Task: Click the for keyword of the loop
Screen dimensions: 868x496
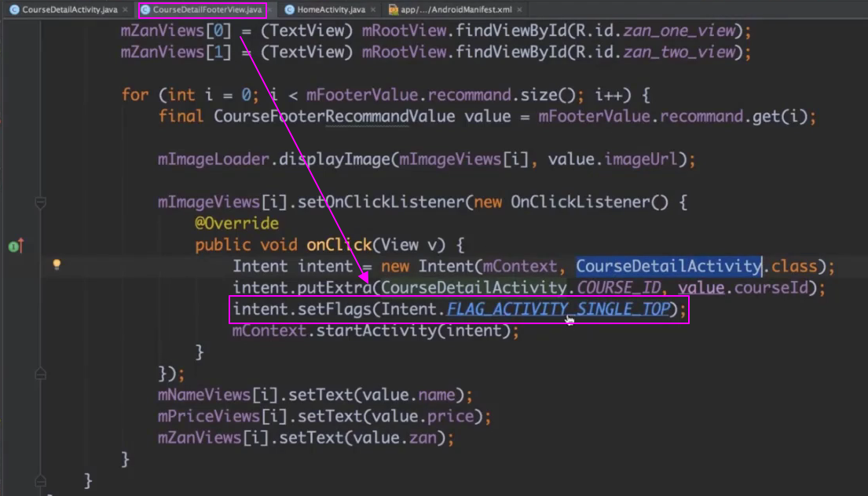Action: pyautogui.click(x=135, y=94)
